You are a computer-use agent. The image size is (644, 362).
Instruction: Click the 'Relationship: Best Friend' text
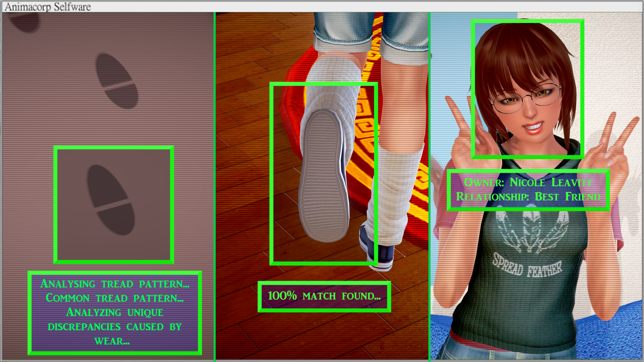click(528, 197)
